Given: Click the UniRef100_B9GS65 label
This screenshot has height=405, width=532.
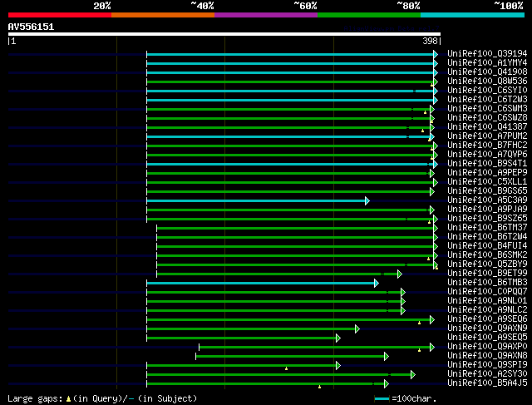Looking at the screenshot, I should click(x=487, y=191).
